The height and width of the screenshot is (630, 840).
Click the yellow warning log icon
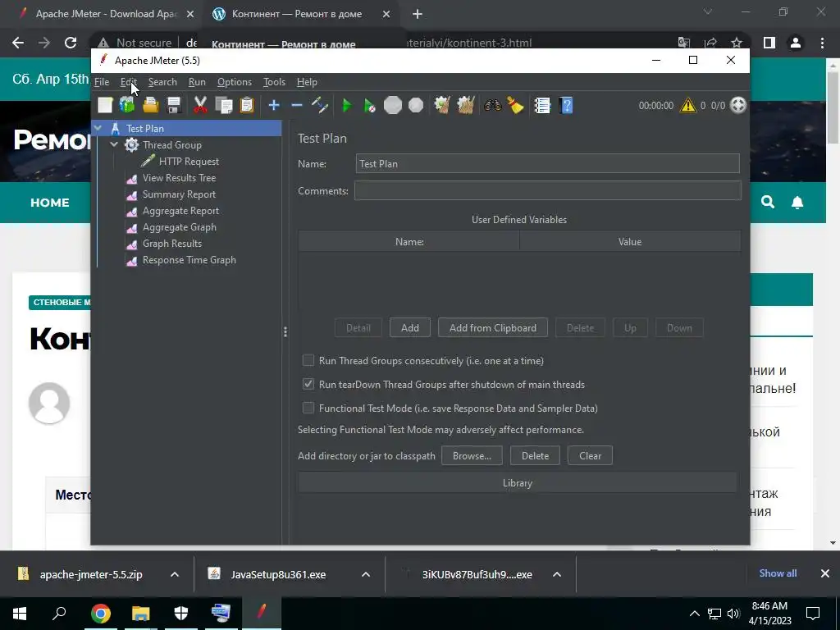[688, 106]
